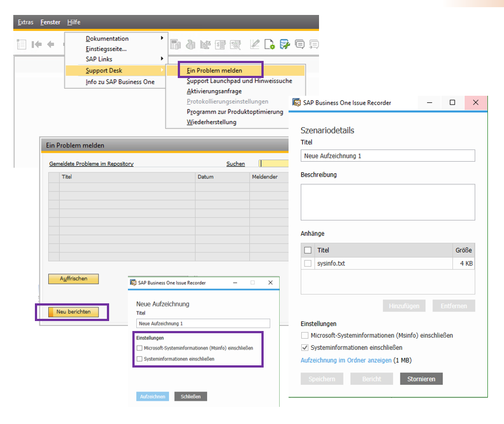Screen dimensions: 504x424
Task: Open the Support Desk submenu
Action: click(116, 70)
